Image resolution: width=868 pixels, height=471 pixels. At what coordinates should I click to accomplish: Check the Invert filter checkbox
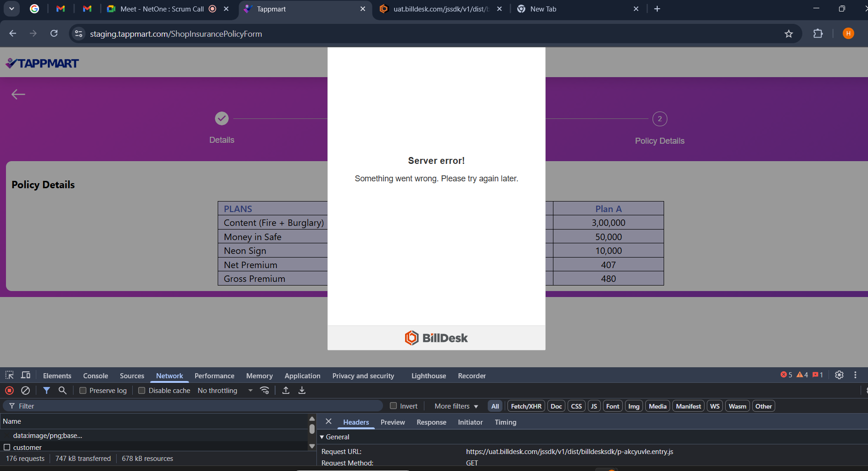(393, 406)
